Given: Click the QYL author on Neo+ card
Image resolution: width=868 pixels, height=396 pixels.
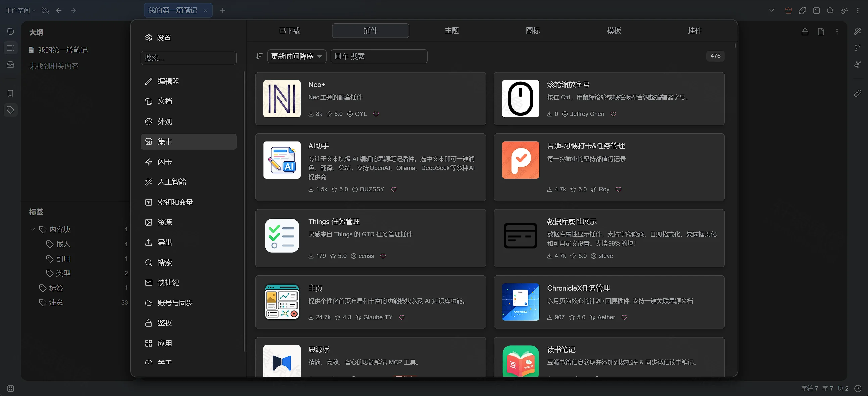Looking at the screenshot, I should (x=357, y=114).
